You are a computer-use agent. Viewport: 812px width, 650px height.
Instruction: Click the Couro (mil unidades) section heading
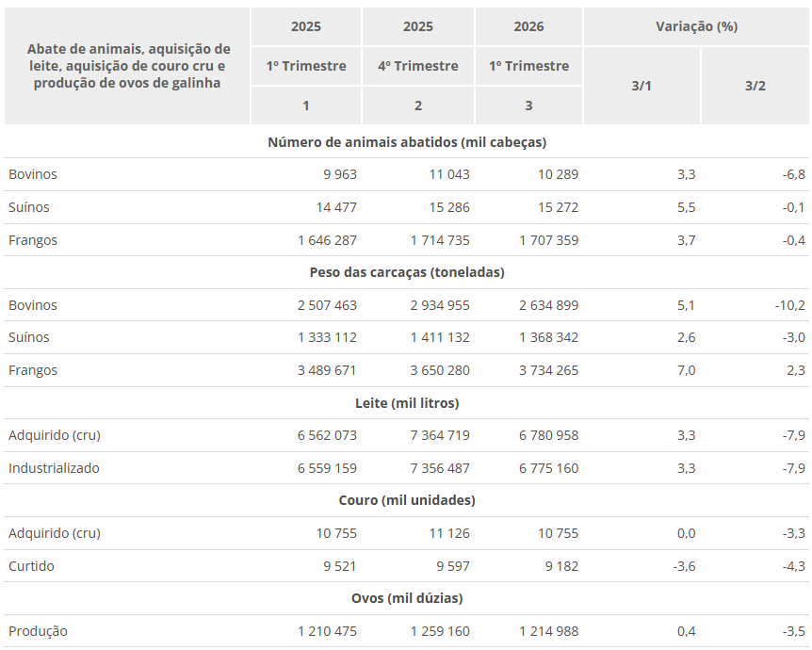coord(407,500)
